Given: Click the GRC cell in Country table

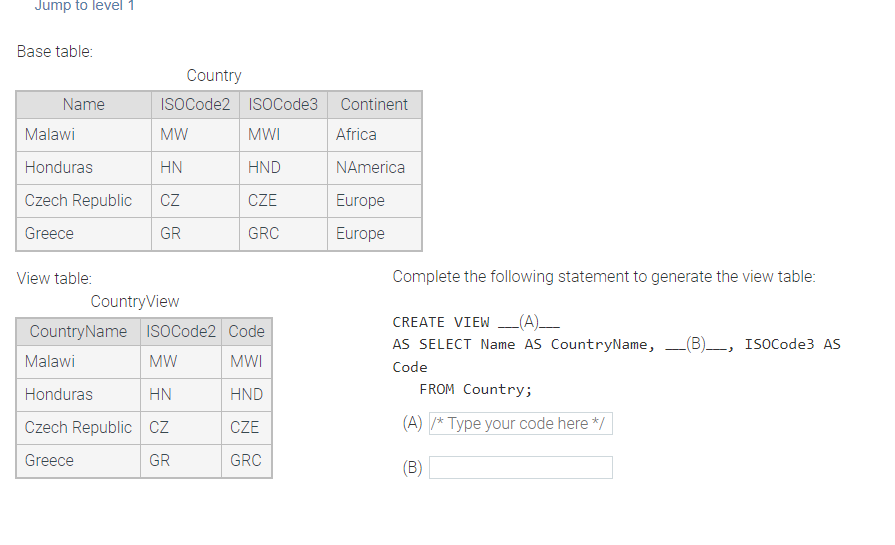Looking at the screenshot, I should click(283, 234).
